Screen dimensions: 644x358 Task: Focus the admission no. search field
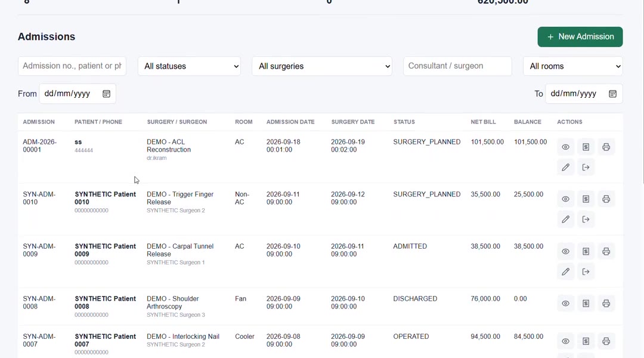[72, 66]
